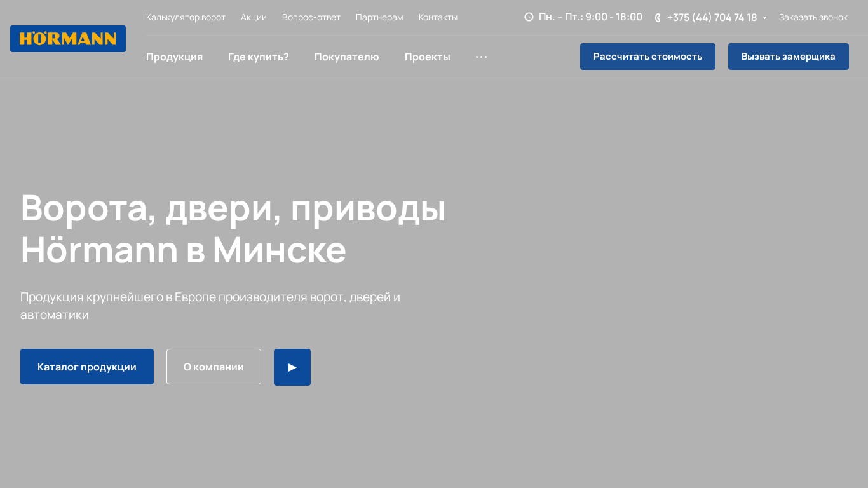Click the working hours text Пн. – Пт.: 9:00 - 18:00
This screenshot has width=868, height=488.
click(x=590, y=17)
